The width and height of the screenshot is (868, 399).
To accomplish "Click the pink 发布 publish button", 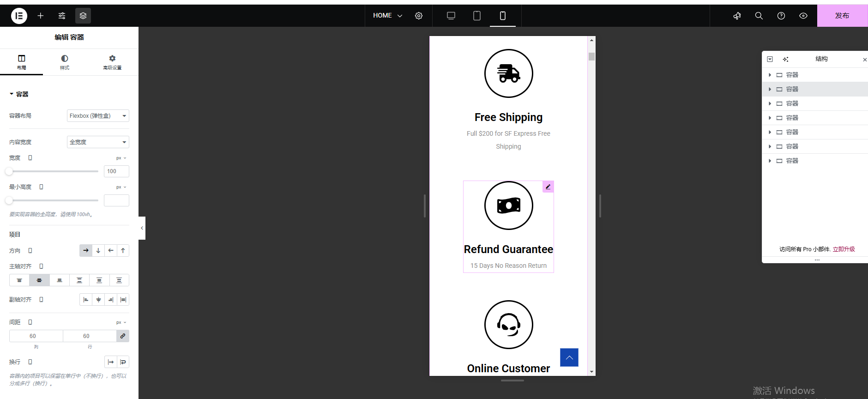I will click(842, 16).
